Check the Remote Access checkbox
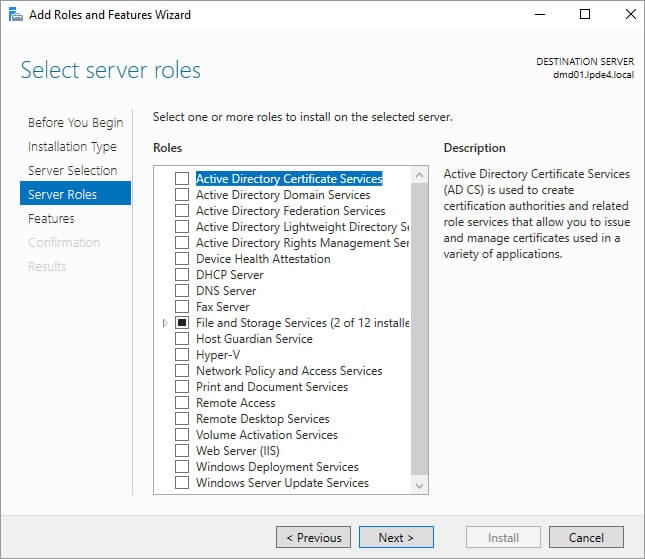The image size is (645, 559). pyautogui.click(x=182, y=403)
